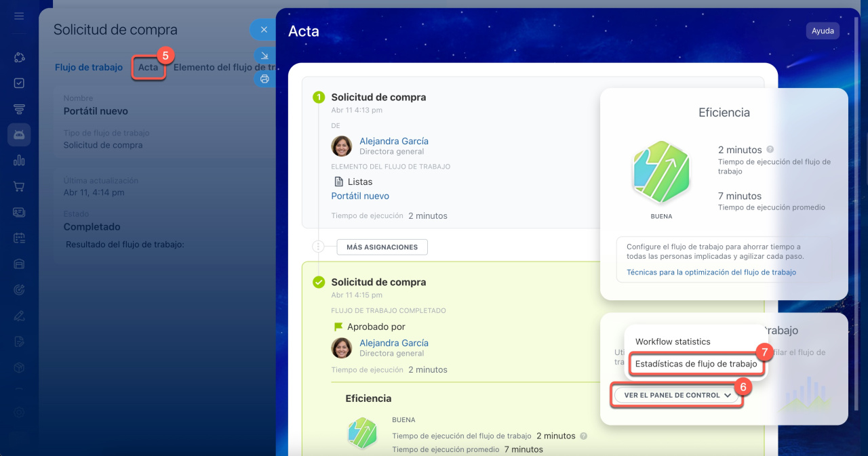Click the calendar sidebar icon

(19, 238)
